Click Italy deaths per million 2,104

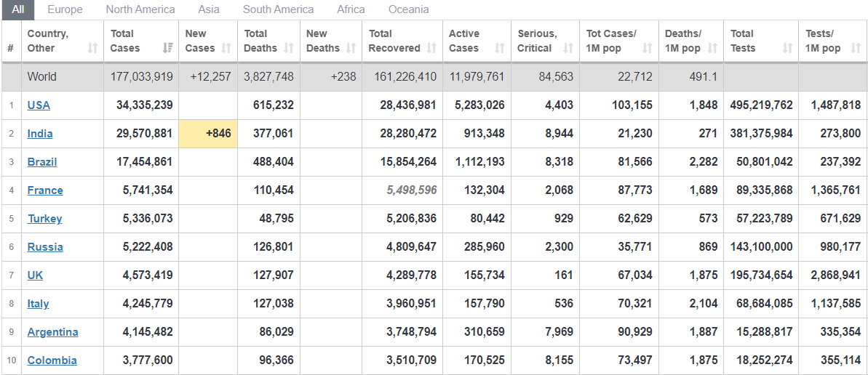[x=704, y=304]
